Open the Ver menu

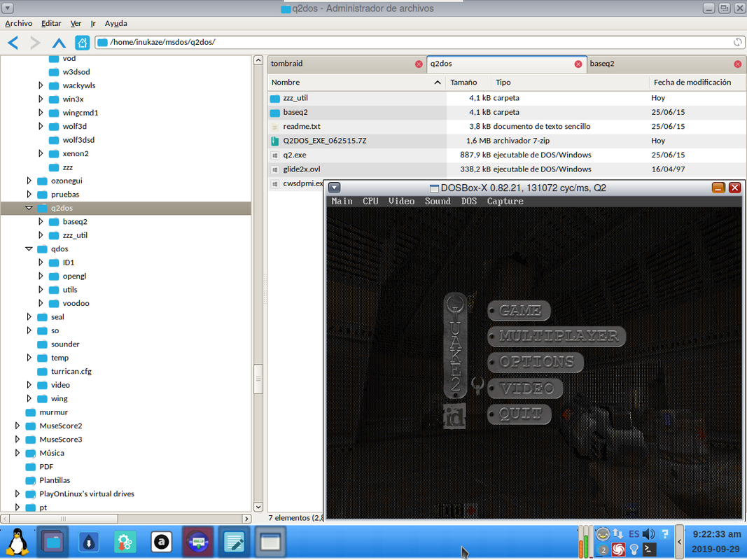(x=76, y=23)
